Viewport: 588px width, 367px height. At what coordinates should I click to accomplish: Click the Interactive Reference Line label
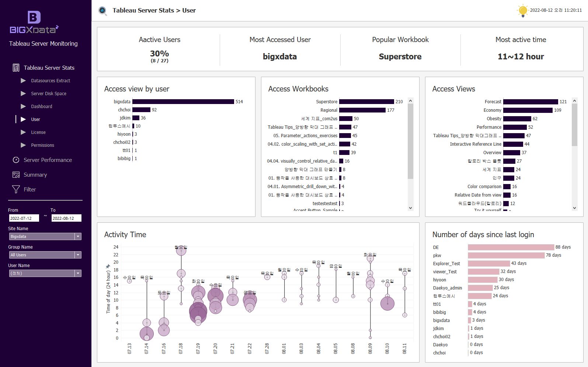point(476,144)
